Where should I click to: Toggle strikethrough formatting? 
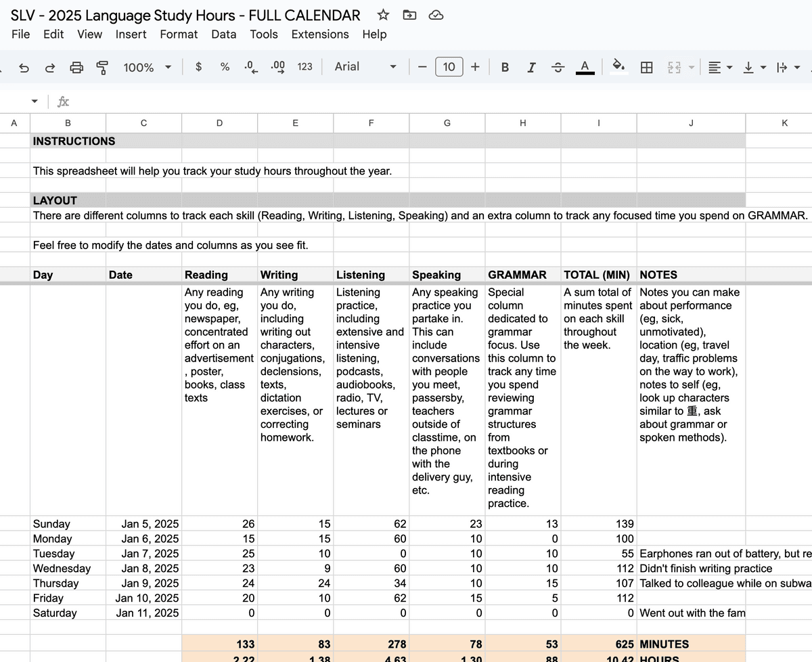[558, 66]
